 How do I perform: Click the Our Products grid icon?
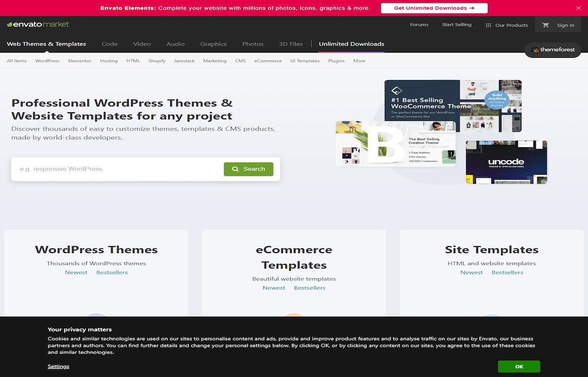pyautogui.click(x=488, y=25)
